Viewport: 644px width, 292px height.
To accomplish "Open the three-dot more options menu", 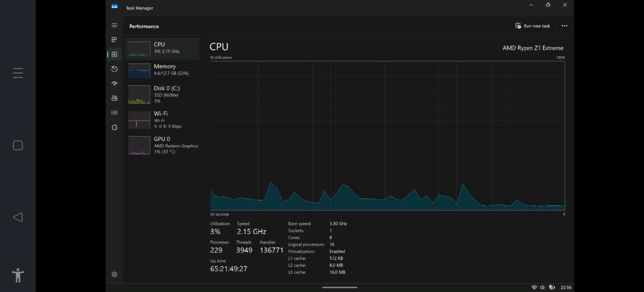I will [x=564, y=26].
